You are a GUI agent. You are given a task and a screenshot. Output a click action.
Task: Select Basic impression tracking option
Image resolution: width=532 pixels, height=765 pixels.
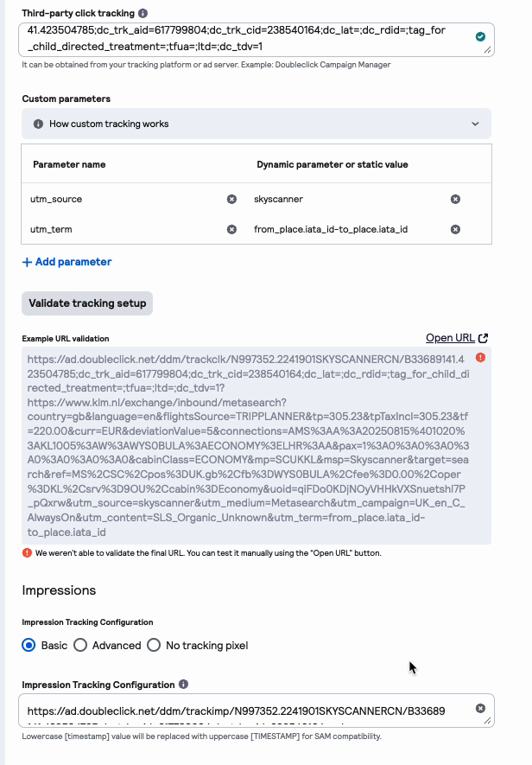(x=28, y=645)
